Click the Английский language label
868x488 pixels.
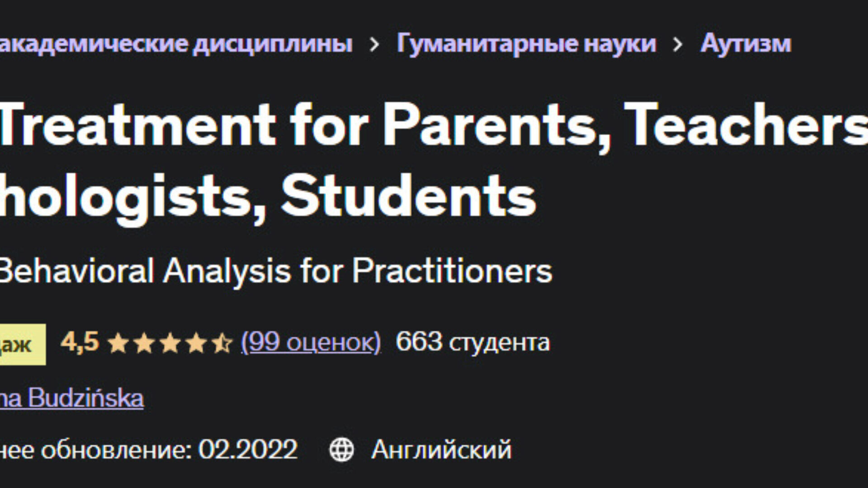click(441, 450)
